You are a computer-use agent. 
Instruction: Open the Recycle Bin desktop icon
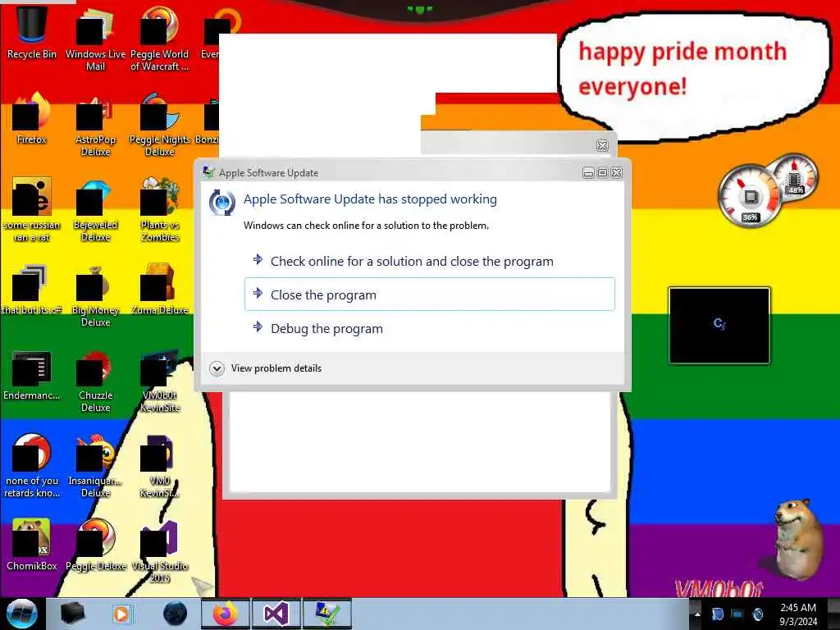(32, 32)
